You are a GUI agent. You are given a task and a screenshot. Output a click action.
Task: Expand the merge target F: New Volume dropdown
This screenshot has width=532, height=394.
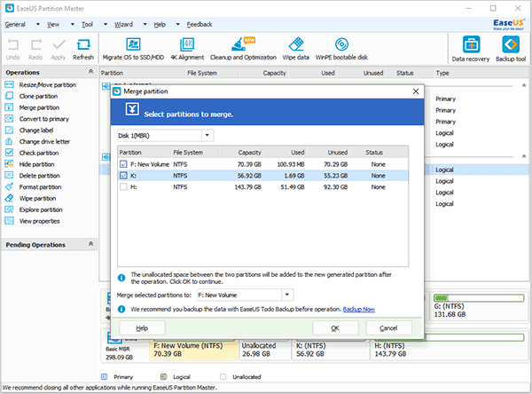[287, 295]
